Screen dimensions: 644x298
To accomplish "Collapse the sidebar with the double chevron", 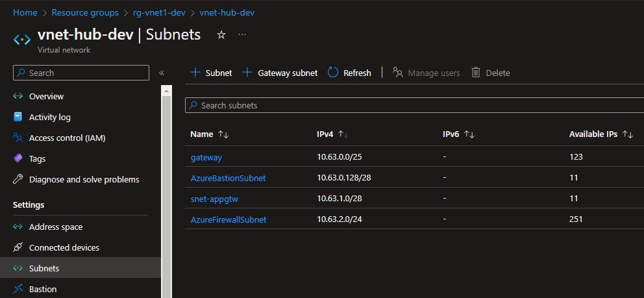I will (x=162, y=73).
